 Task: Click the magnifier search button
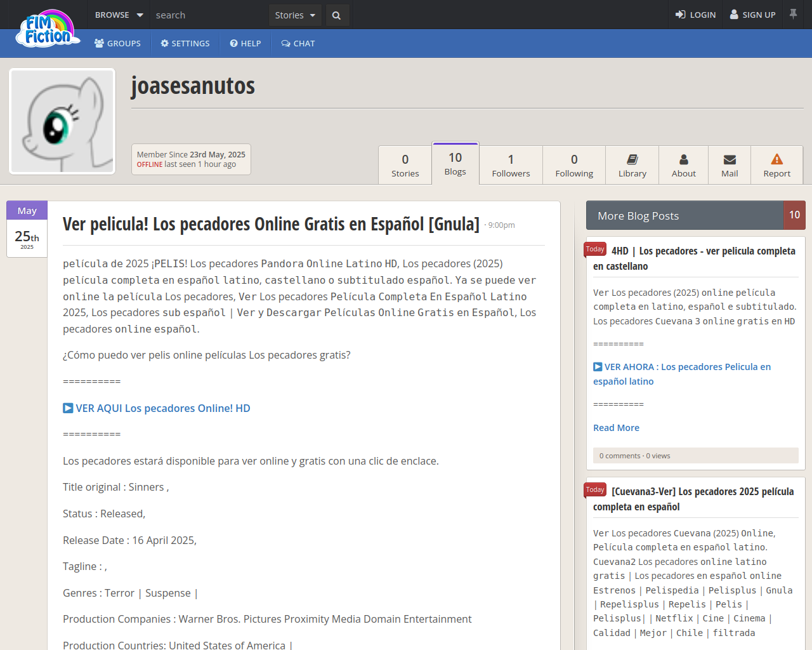(x=337, y=15)
